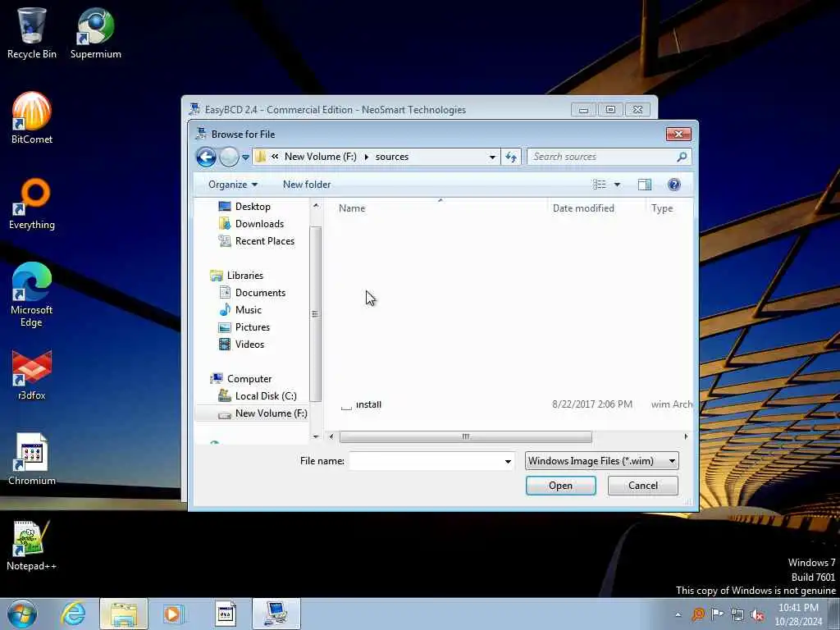Open Internet Explorer from taskbar
This screenshot has height=630, width=840.
(x=73, y=614)
